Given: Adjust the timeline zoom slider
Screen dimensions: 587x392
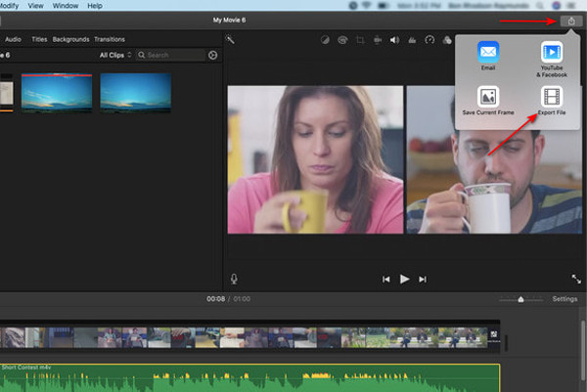Looking at the screenshot, I should pos(520,299).
